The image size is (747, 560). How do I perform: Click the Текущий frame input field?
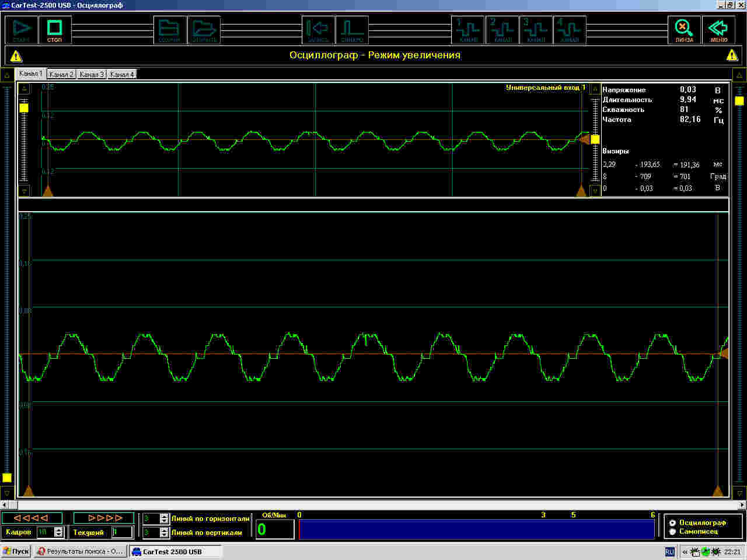pyautogui.click(x=123, y=532)
